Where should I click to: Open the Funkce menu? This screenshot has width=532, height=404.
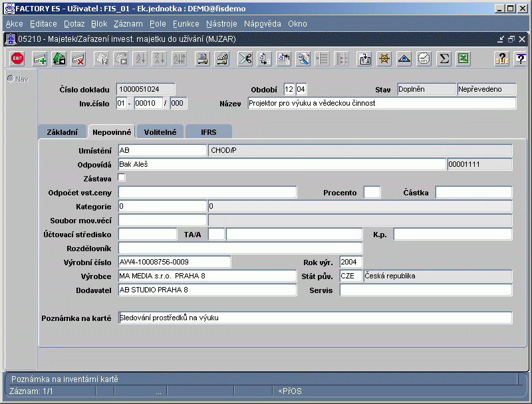[x=186, y=24]
